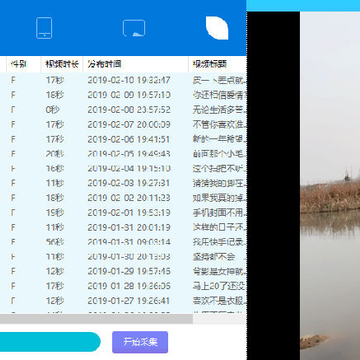Click the title starting 马上20了还没
This screenshot has width=360, height=360.
(x=220, y=286)
